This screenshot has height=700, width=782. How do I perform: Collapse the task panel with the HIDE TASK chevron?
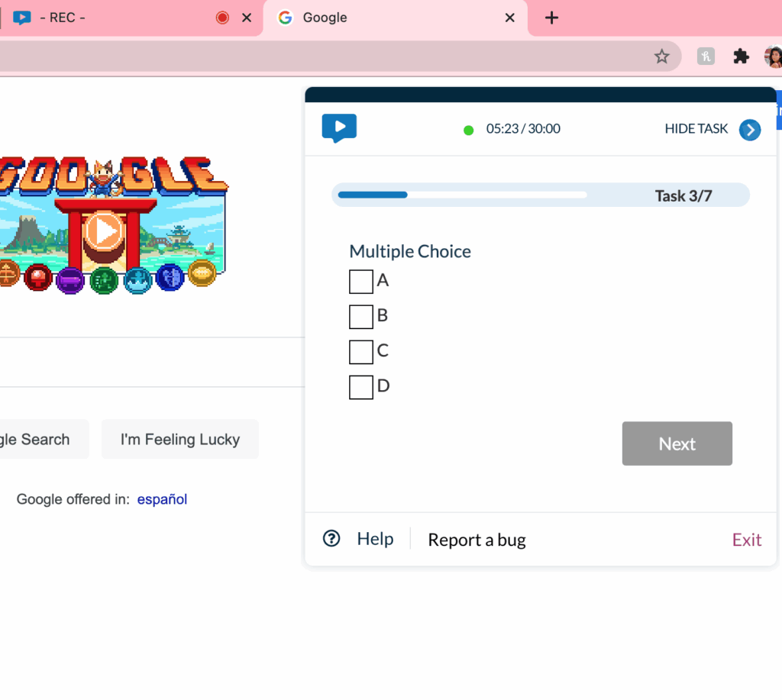coord(750,129)
